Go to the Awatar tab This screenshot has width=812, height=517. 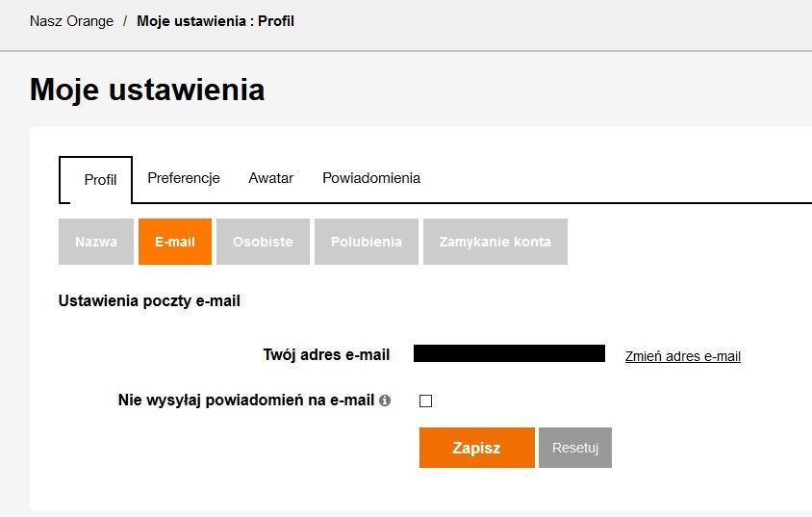tap(270, 178)
